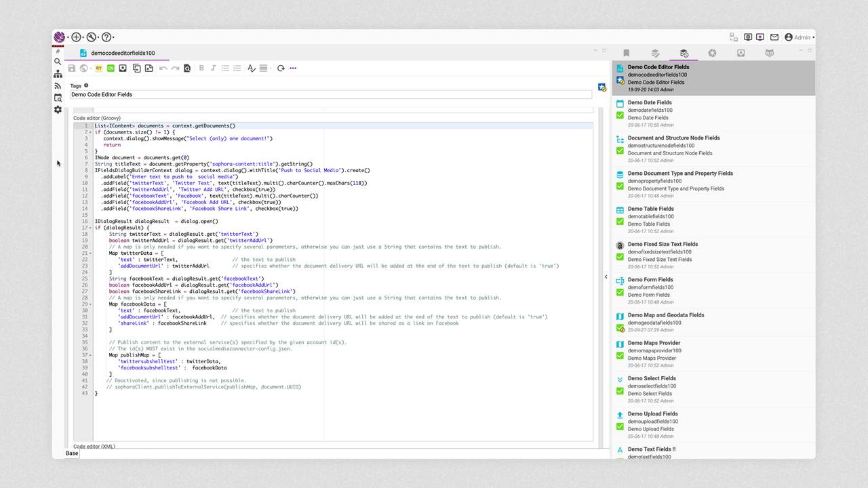Open the owl panel icon on the right
The image size is (868, 488).
click(770, 52)
